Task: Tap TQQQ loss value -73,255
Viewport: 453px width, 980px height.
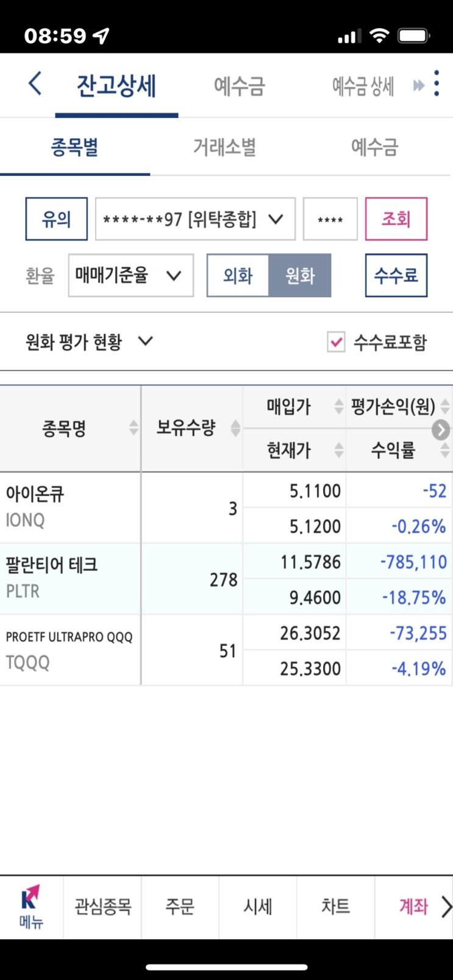Action: [x=418, y=633]
